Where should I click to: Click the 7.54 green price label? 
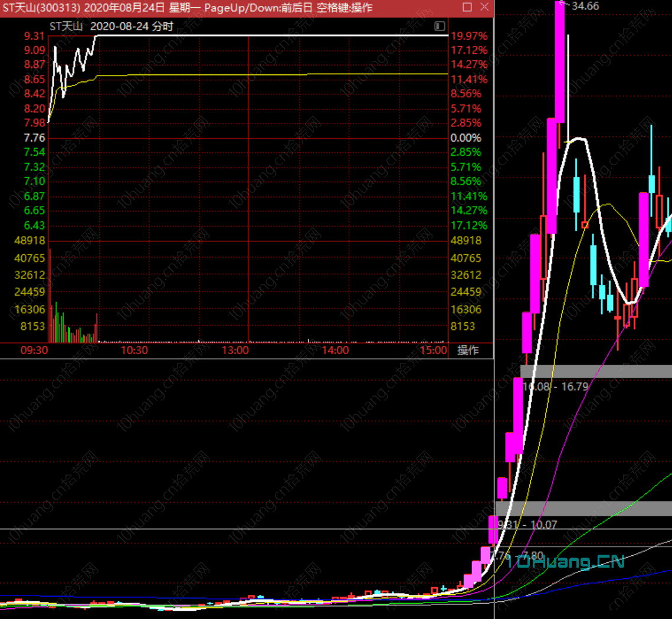[x=34, y=152]
